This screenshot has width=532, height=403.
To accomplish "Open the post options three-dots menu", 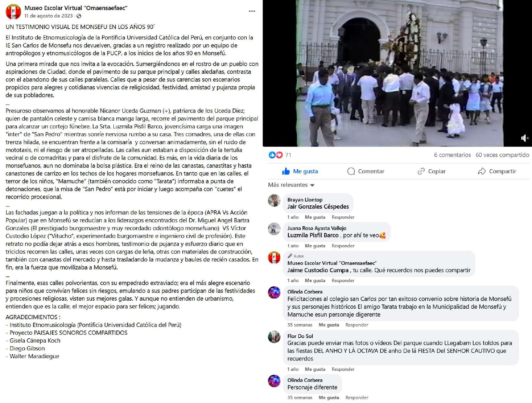I will [x=252, y=11].
